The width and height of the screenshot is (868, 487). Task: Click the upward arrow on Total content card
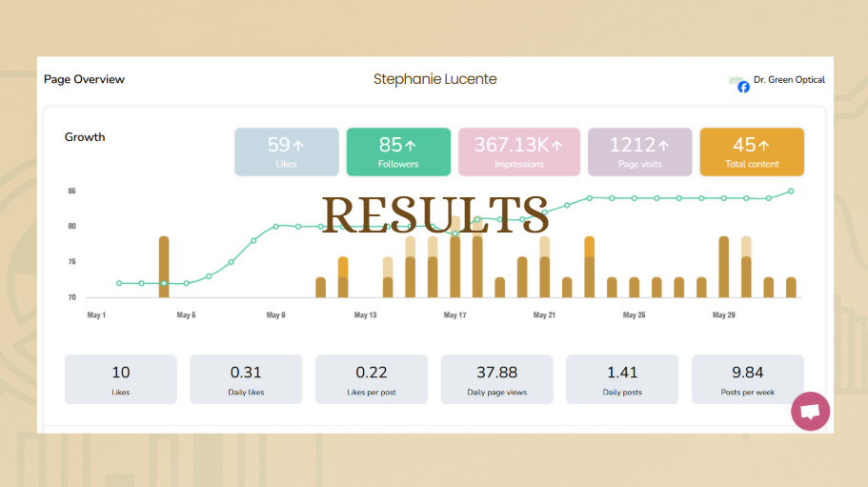tap(764, 146)
